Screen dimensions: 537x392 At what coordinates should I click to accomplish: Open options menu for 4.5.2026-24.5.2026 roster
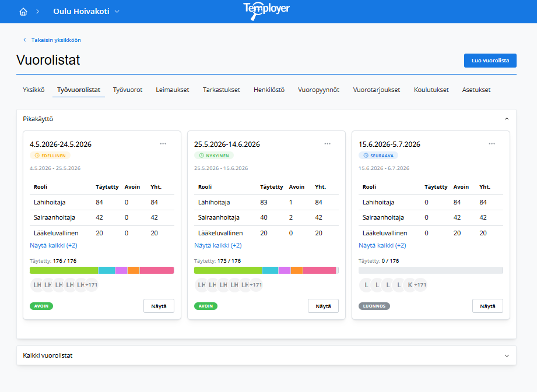click(163, 144)
